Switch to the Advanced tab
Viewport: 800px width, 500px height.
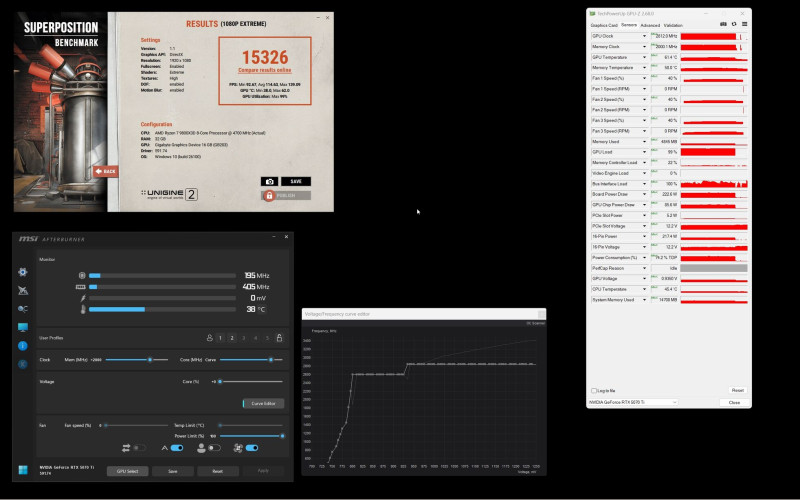point(650,25)
